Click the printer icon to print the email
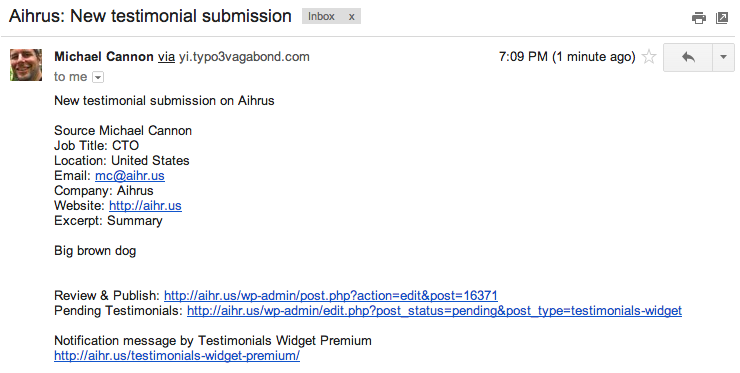The image size is (740, 373). (x=699, y=18)
